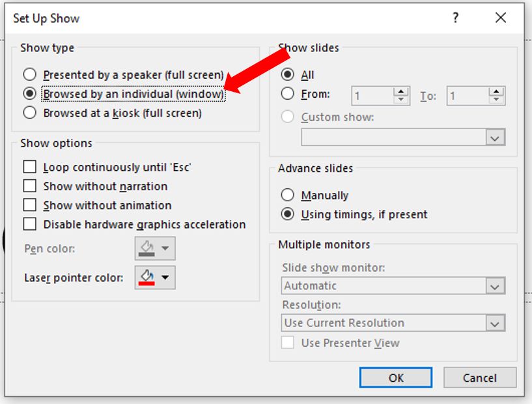Click the From spinner up arrow
The width and height of the screenshot is (532, 404).
401,91
